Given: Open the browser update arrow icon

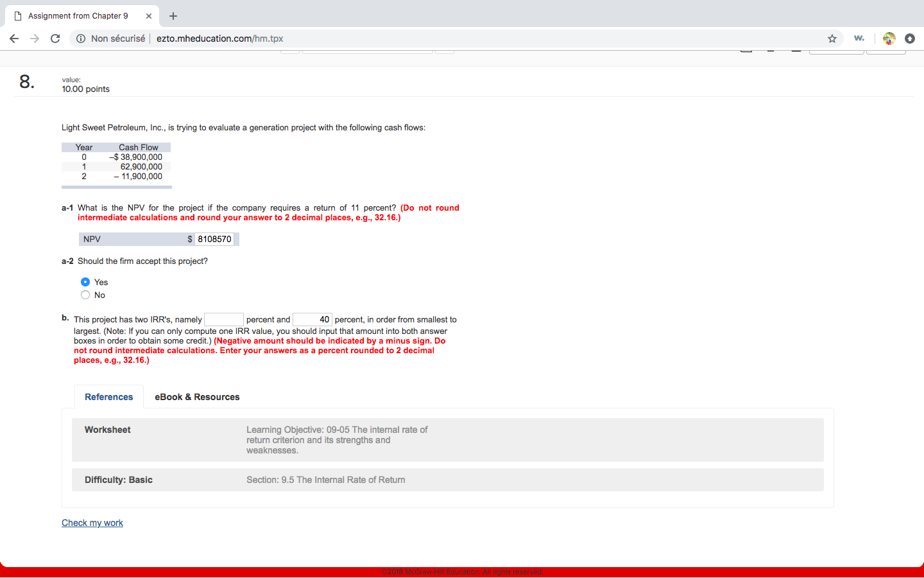Looking at the screenshot, I should click(910, 39).
